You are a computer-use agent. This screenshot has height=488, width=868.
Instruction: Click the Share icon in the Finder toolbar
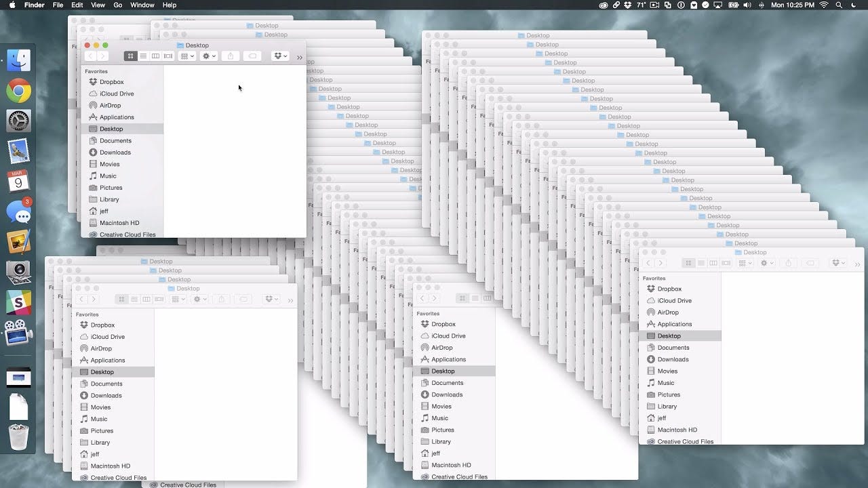[x=230, y=56]
